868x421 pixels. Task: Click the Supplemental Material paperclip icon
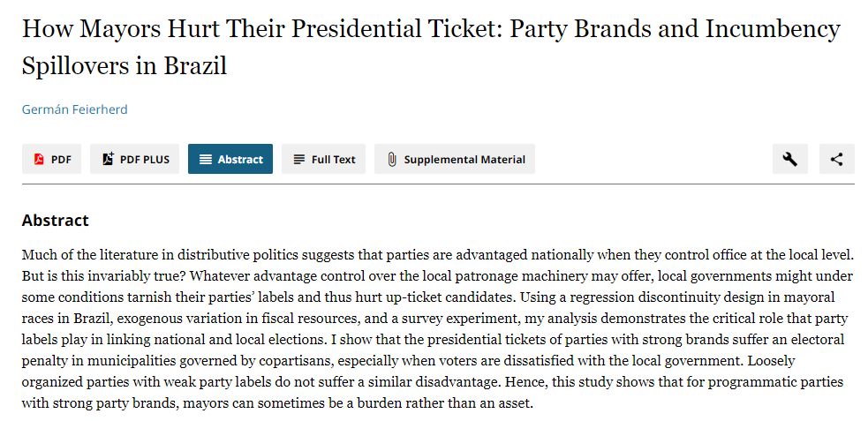point(392,160)
